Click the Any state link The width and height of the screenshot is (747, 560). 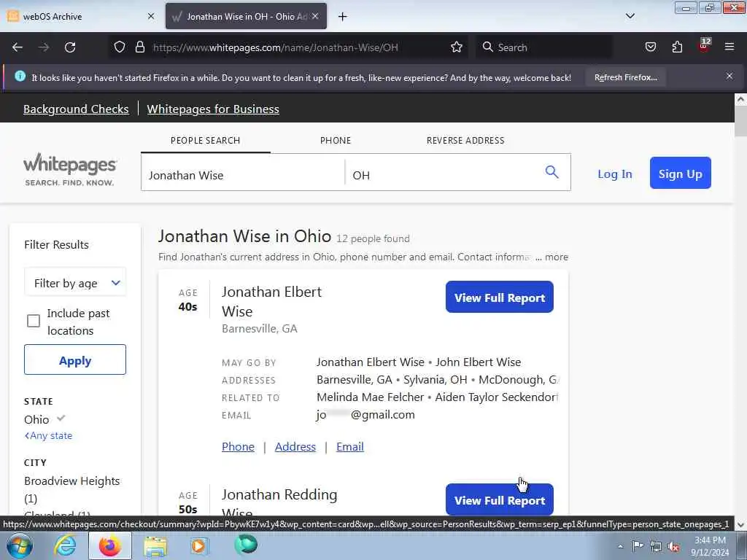pyautogui.click(x=49, y=436)
